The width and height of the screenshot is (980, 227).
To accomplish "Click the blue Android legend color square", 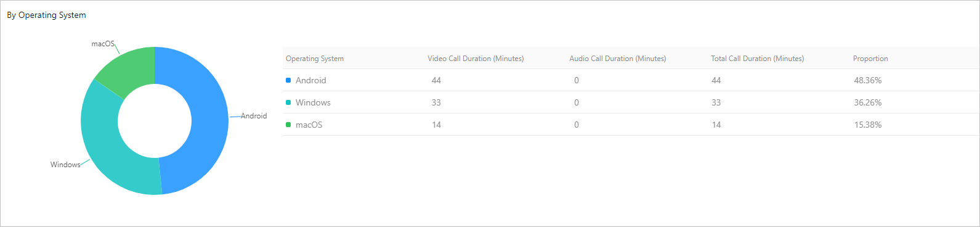I will [288, 80].
